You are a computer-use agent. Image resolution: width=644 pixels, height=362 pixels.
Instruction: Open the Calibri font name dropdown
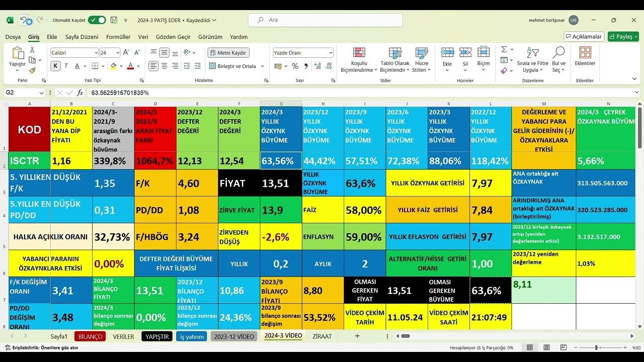coord(96,53)
